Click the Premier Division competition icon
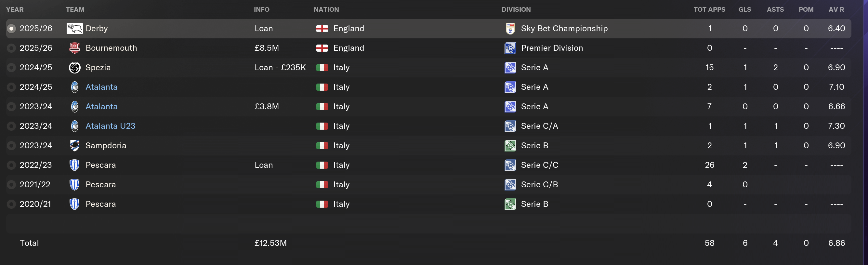Image resolution: width=868 pixels, height=265 pixels. tap(510, 48)
